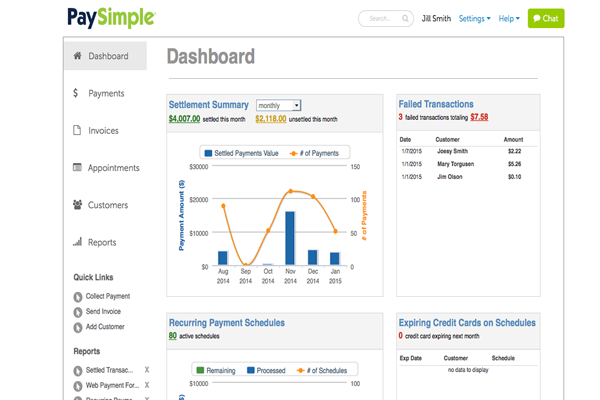Click the Exp Date column header
The width and height of the screenshot is (600, 400).
[x=411, y=358]
